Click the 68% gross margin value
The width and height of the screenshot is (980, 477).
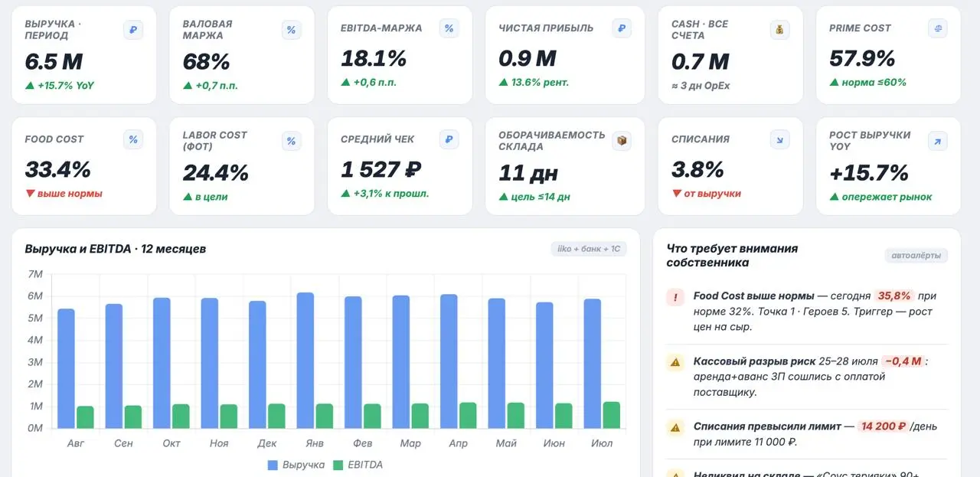click(207, 61)
